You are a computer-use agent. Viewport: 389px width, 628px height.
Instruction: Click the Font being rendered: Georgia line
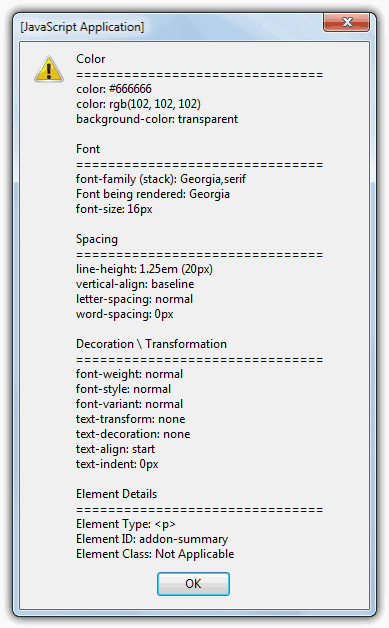[x=153, y=194]
